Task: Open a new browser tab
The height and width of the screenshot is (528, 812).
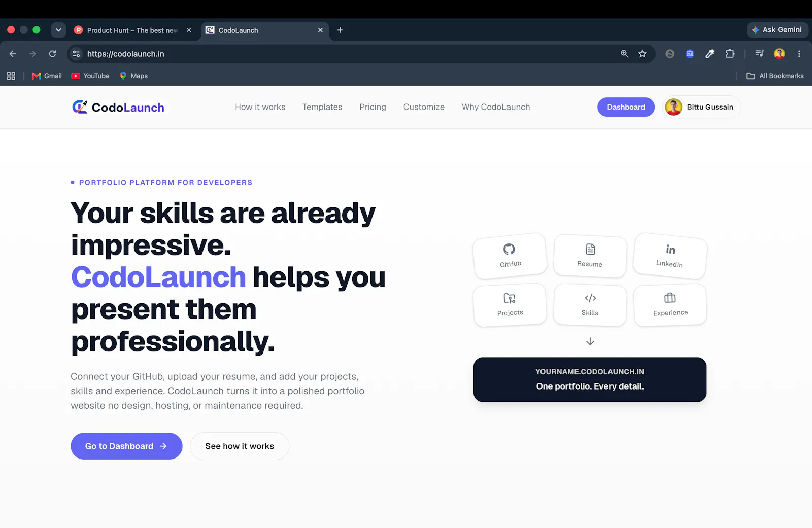Action: (341, 30)
